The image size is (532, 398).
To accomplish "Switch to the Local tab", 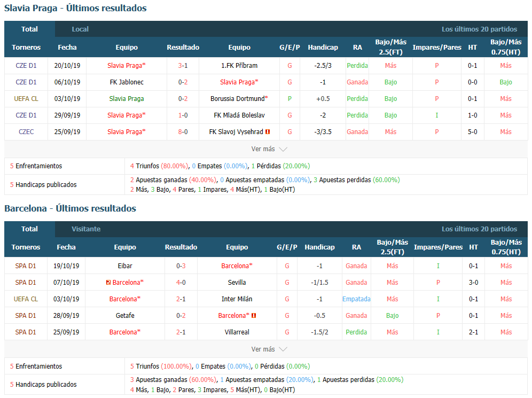I will [80, 29].
